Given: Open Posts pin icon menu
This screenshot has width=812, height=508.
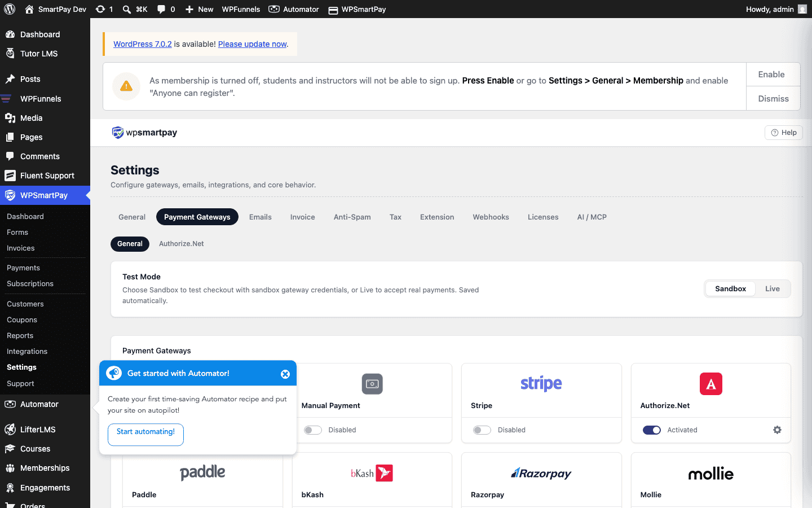Looking at the screenshot, I should (10, 79).
